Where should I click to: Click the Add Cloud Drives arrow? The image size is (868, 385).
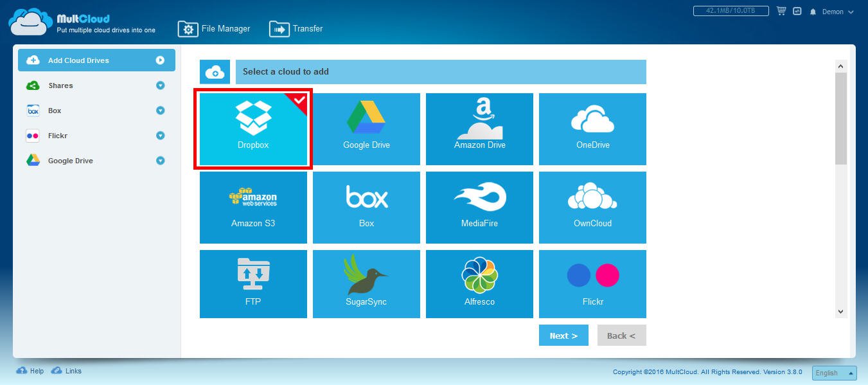(161, 60)
